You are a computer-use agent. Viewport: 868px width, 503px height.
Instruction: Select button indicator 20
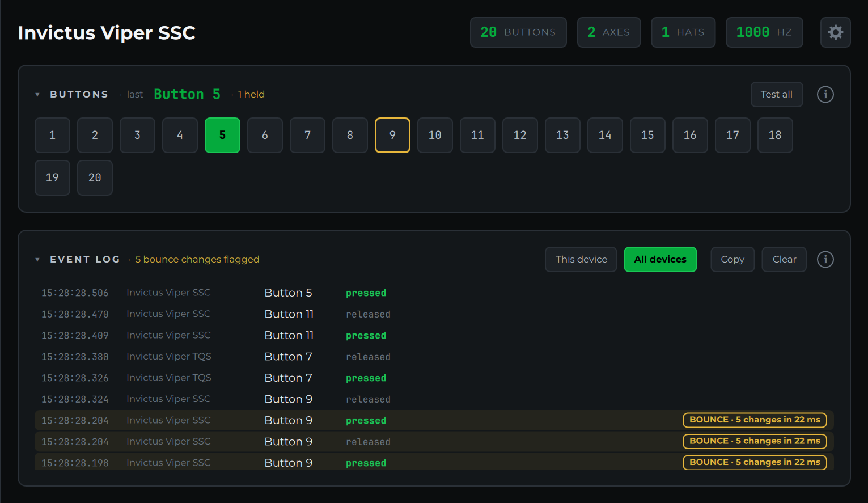point(95,177)
